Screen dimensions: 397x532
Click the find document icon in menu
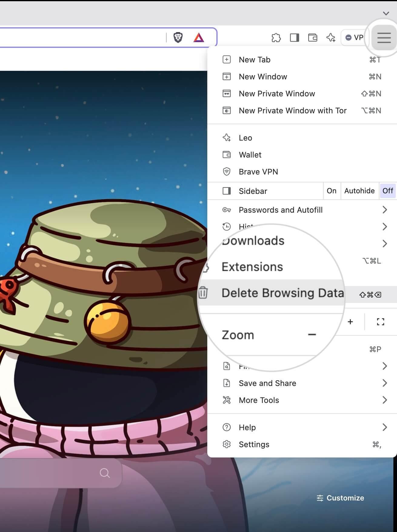click(227, 366)
